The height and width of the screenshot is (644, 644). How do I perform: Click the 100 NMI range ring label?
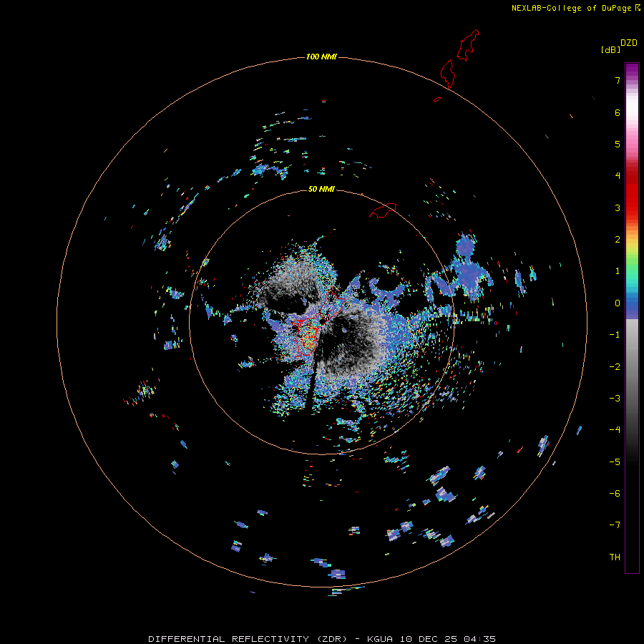(x=321, y=57)
